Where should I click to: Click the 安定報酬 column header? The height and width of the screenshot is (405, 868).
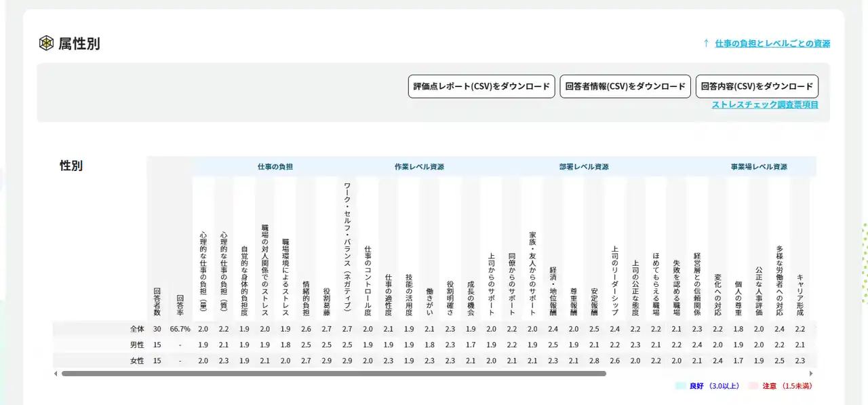point(594,301)
